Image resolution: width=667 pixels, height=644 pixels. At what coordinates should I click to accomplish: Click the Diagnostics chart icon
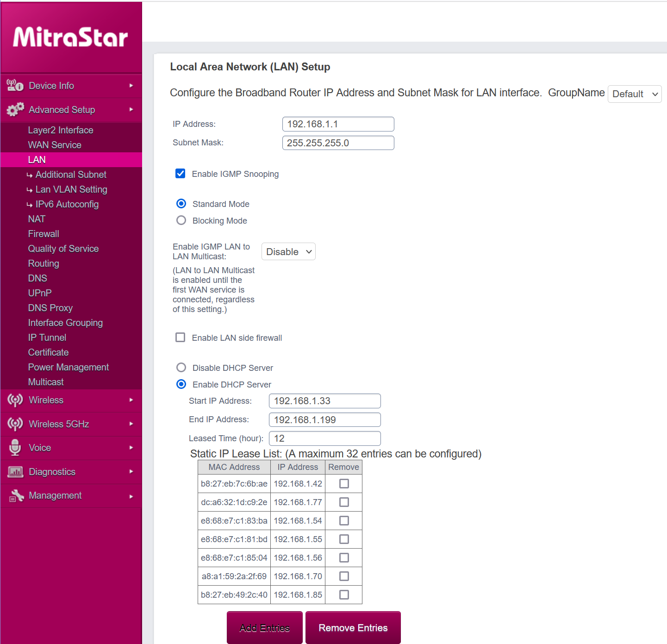pyautogui.click(x=15, y=472)
